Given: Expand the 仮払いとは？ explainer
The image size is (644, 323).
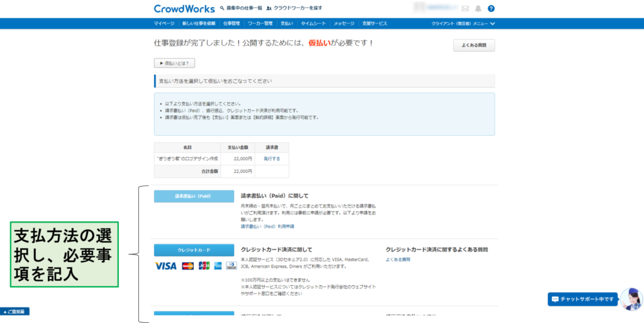Looking at the screenshot, I should pos(175,63).
